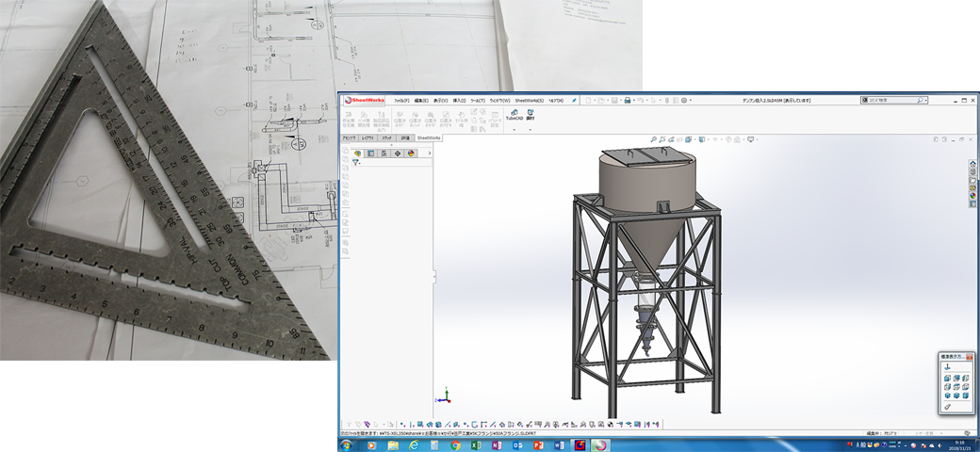The height and width of the screenshot is (452, 980).
Task: Open the SheetWorks(S) menu
Action: click(531, 100)
